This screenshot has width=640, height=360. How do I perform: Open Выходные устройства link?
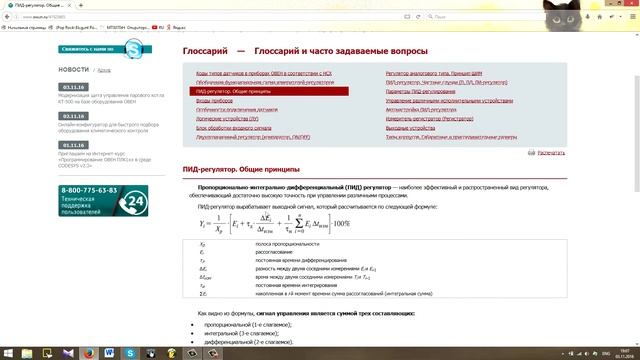410,128
